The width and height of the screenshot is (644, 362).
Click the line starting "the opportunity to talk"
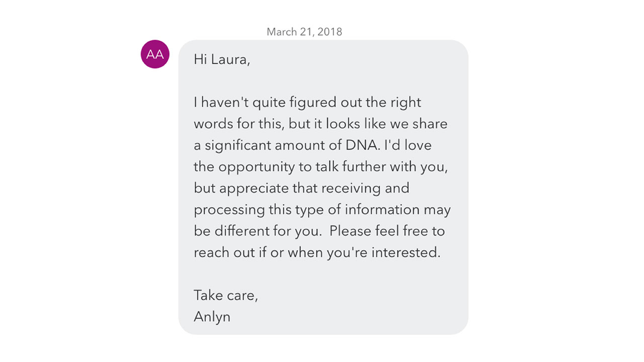click(320, 167)
